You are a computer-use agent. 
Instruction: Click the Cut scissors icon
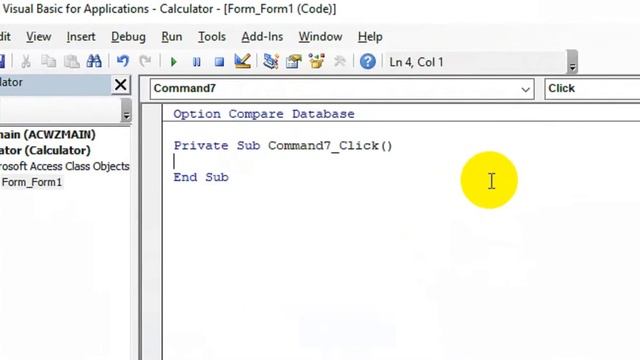click(26, 62)
